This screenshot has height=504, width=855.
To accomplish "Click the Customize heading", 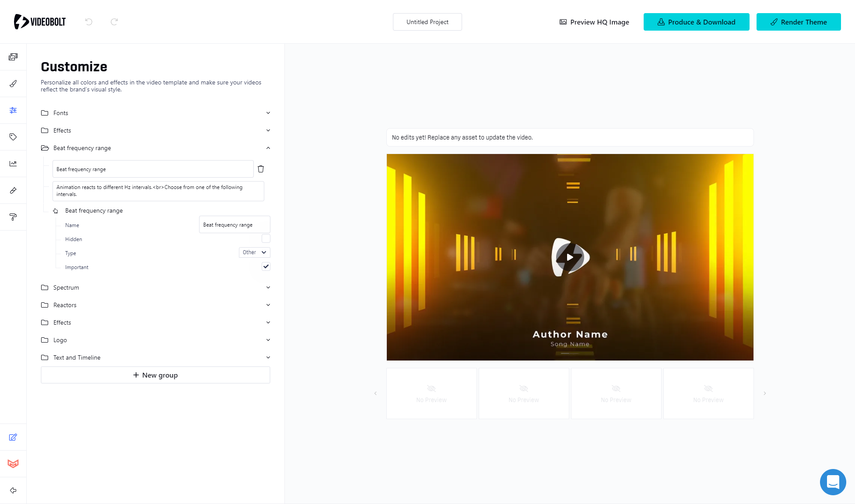I will (74, 66).
